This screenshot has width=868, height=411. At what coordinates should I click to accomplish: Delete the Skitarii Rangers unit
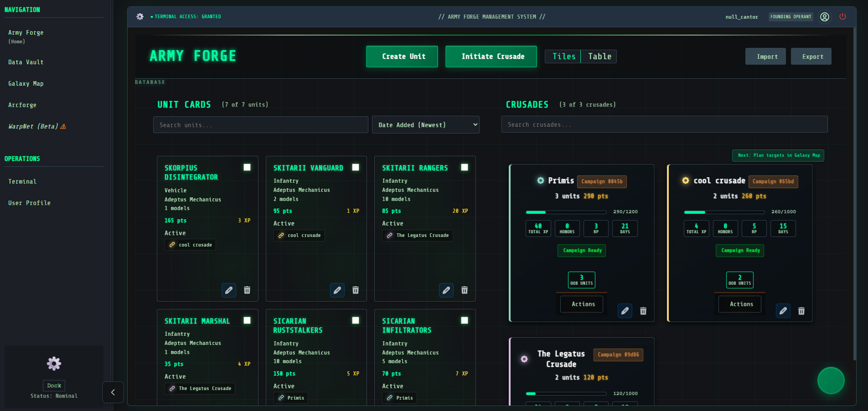click(465, 290)
